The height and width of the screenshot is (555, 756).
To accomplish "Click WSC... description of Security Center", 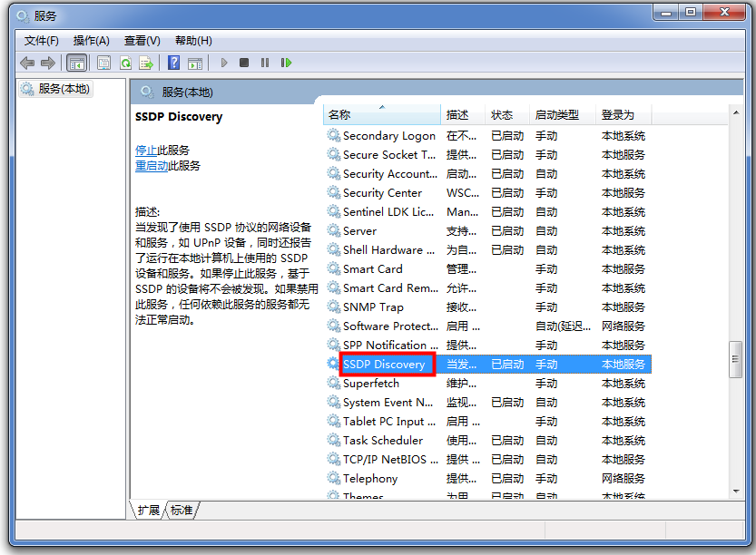I will 462,192.
